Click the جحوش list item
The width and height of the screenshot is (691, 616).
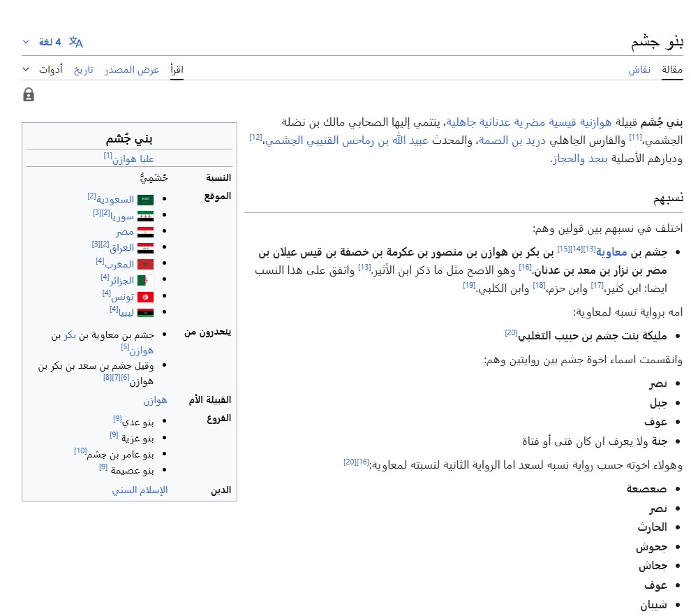651,548
